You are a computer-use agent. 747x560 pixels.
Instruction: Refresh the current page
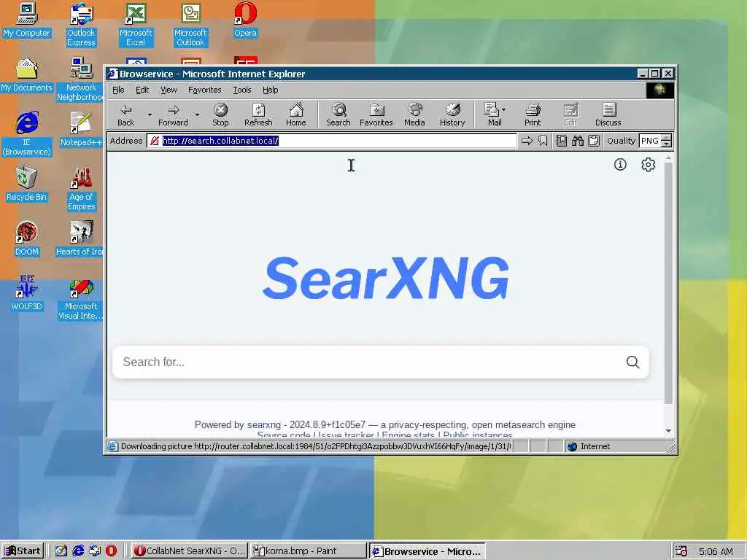pyautogui.click(x=258, y=115)
